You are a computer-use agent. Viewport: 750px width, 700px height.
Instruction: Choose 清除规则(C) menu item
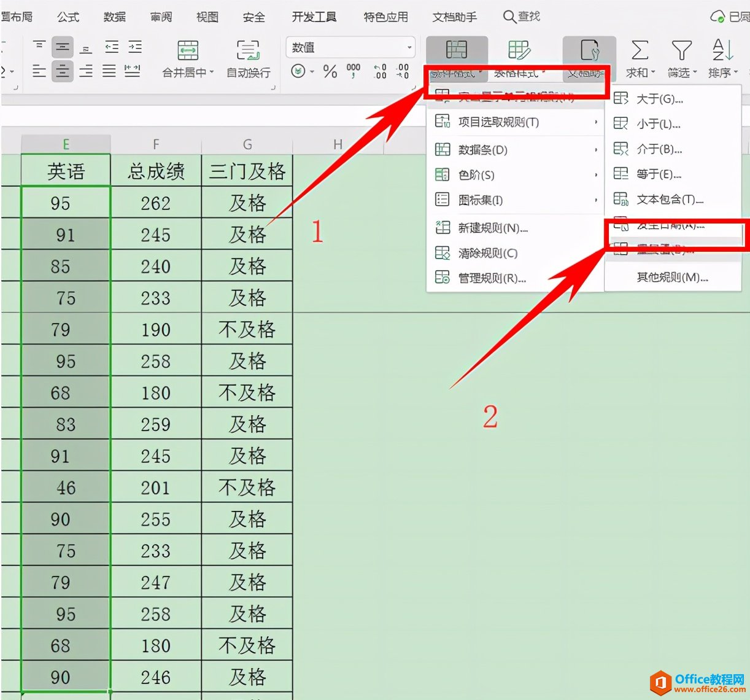click(516, 253)
